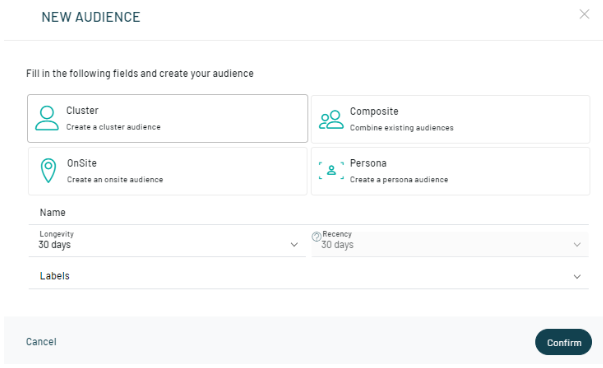Click 'Combine existing audiences' text

pos(401,128)
